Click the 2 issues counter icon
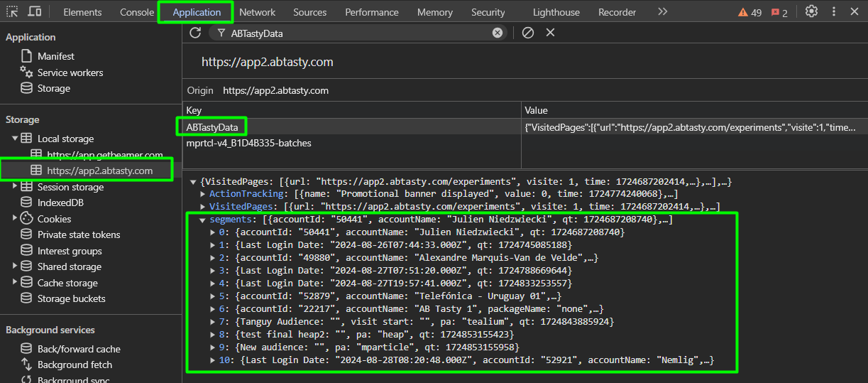 (x=779, y=12)
